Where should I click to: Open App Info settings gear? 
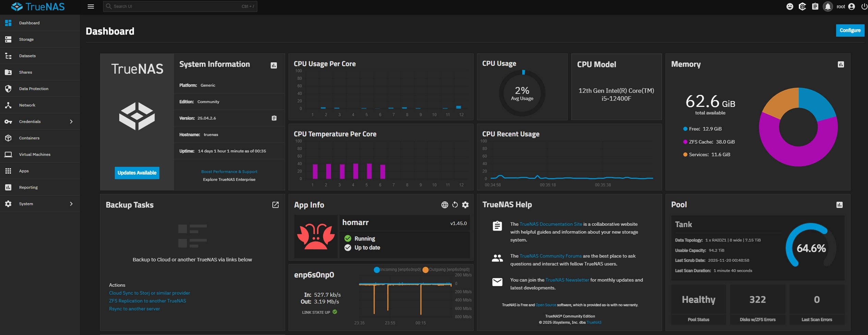[465, 204]
